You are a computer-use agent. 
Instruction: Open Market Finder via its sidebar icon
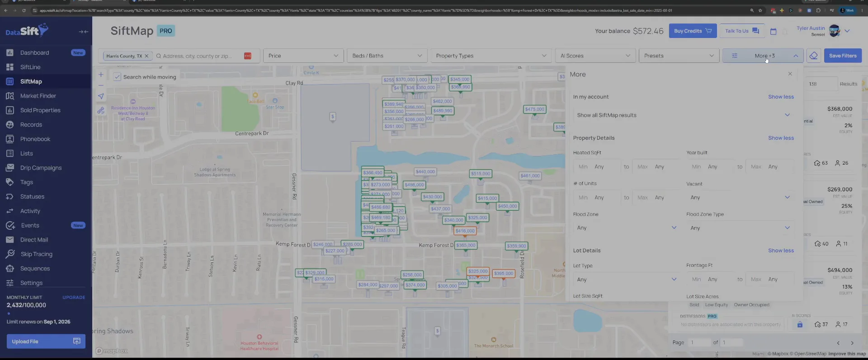[x=10, y=96]
